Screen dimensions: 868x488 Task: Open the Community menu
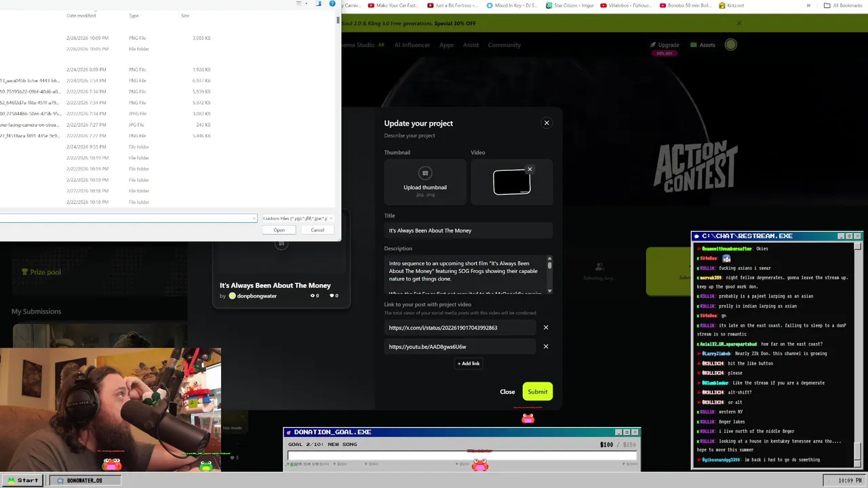504,45
